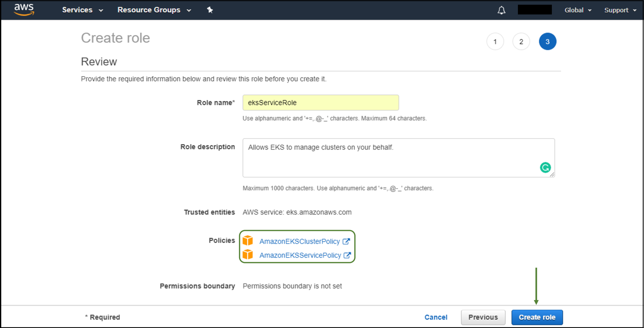
Task: Click the 'Policies' label
Action: click(222, 240)
